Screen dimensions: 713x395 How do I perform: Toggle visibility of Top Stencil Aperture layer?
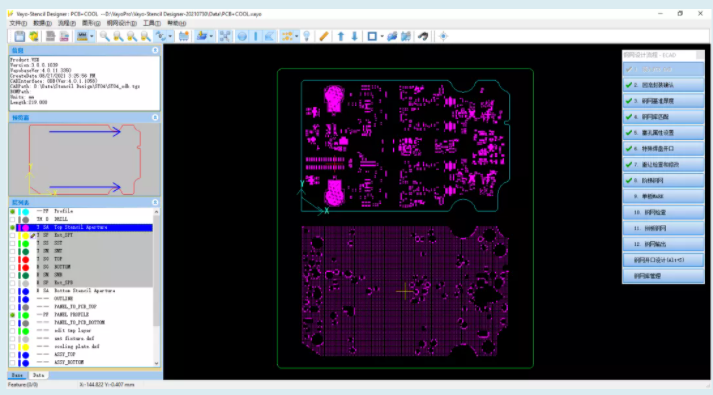click(12, 227)
